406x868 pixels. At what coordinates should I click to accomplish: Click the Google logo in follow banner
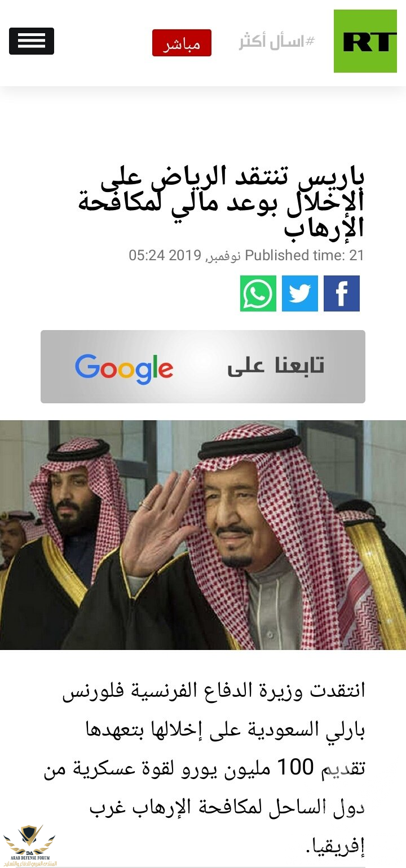point(124,369)
